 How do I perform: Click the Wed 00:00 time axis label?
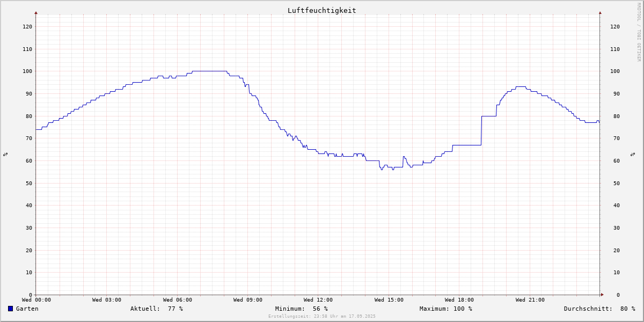(x=36, y=300)
